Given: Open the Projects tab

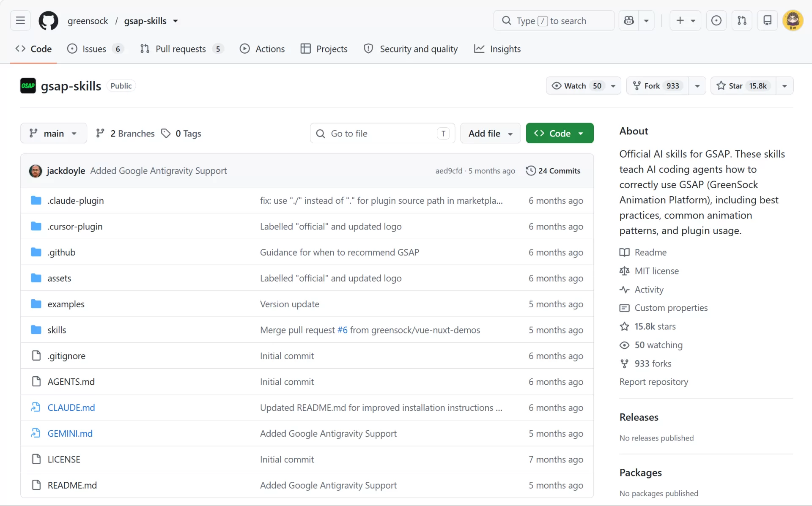Looking at the screenshot, I should tap(324, 49).
